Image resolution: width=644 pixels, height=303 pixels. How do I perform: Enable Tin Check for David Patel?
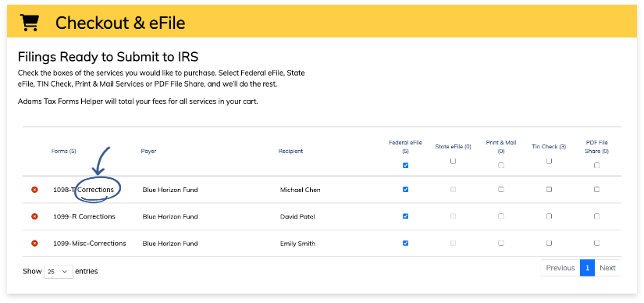click(549, 216)
